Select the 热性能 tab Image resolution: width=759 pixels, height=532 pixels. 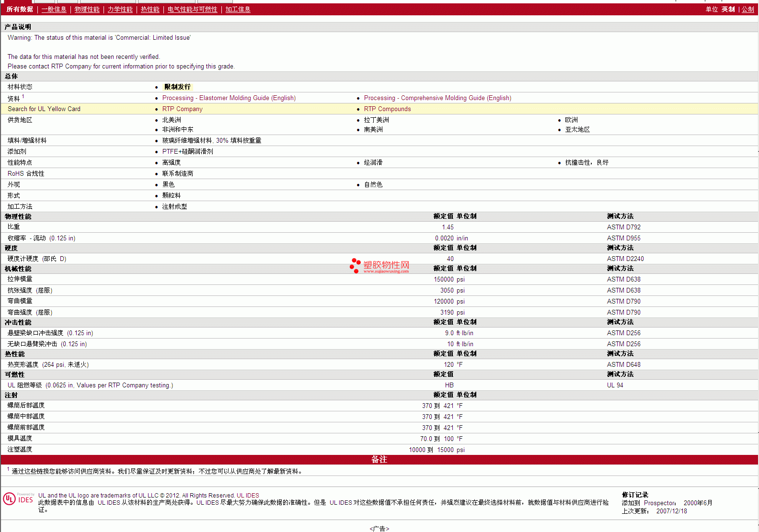pyautogui.click(x=150, y=10)
